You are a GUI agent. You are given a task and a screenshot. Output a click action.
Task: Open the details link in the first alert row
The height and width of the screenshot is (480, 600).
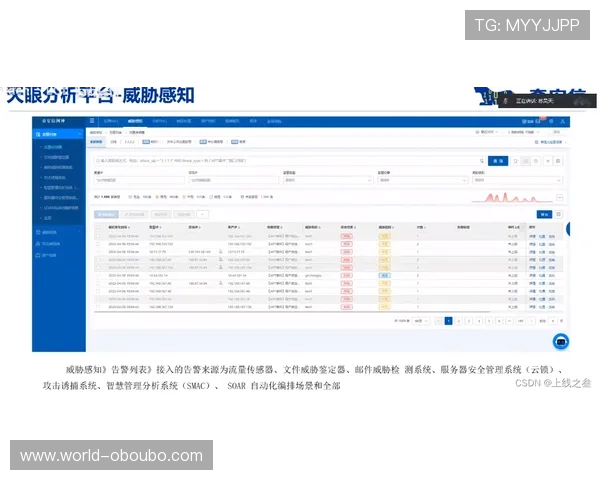click(532, 236)
